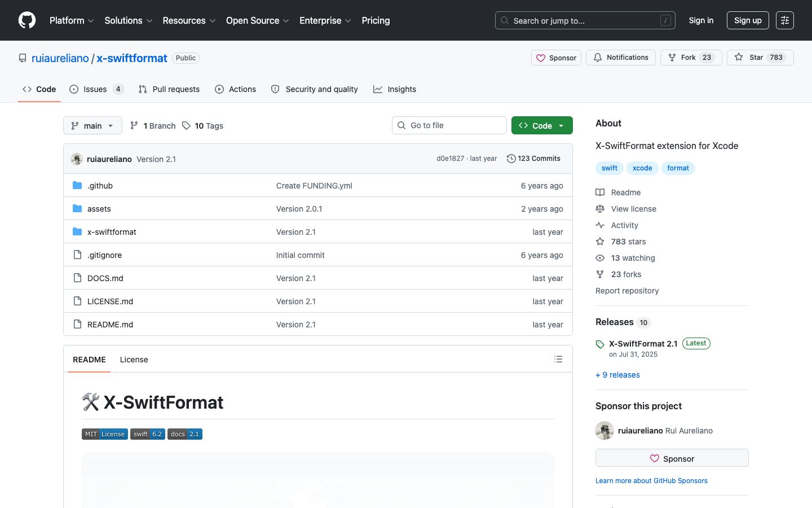This screenshot has height=508, width=812.
Task: Focus the Search or jump to field
Action: click(585, 20)
